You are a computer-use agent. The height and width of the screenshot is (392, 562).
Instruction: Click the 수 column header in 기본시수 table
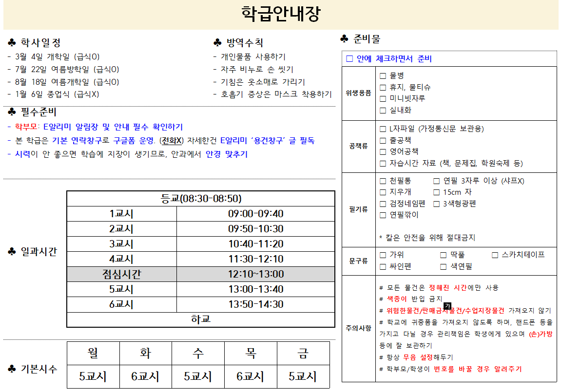coord(198,353)
